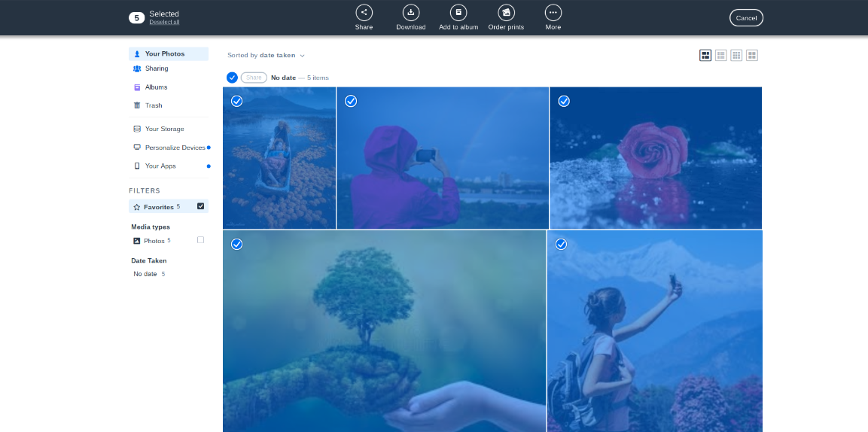The height and width of the screenshot is (432, 868).
Task: Open Your Photos in the sidebar
Action: (x=169, y=53)
